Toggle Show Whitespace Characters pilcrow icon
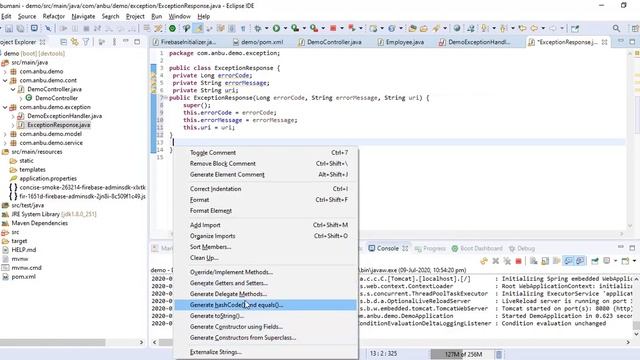This screenshot has height=360, width=640. (243, 28)
